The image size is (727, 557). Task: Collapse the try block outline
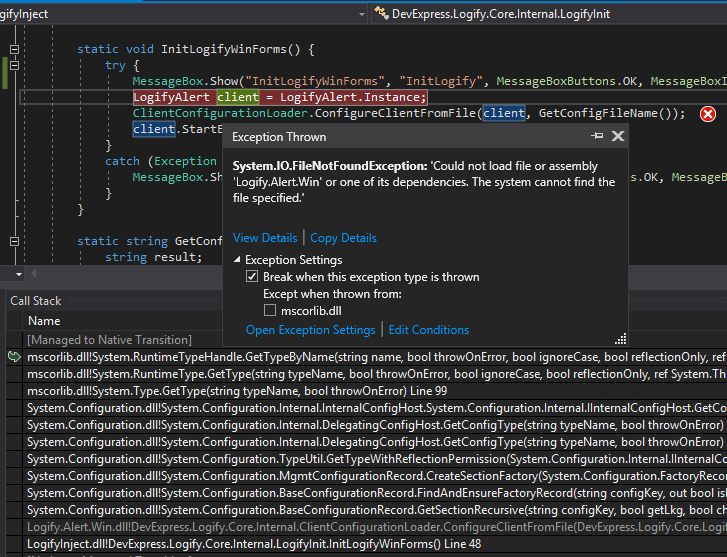tap(14, 65)
